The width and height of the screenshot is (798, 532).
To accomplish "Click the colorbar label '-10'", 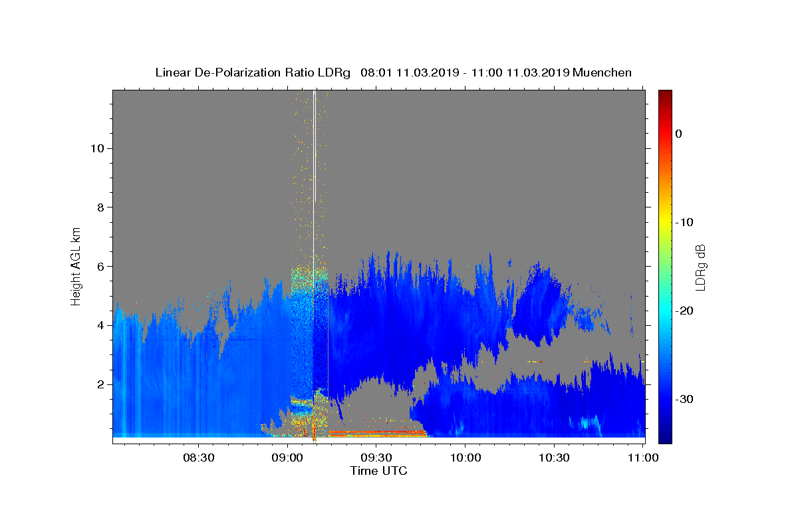I will click(685, 222).
